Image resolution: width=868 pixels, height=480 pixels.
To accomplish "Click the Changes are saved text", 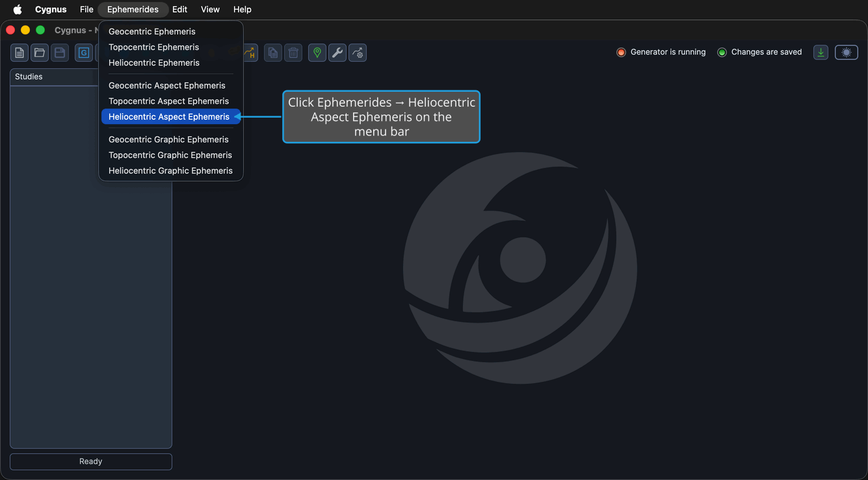I will (x=767, y=52).
